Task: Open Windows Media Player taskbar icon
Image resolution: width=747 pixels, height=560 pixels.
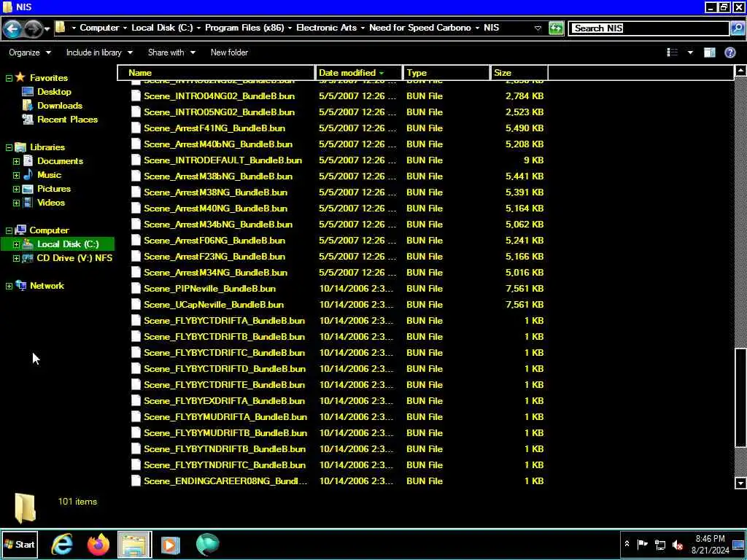Action: click(171, 544)
